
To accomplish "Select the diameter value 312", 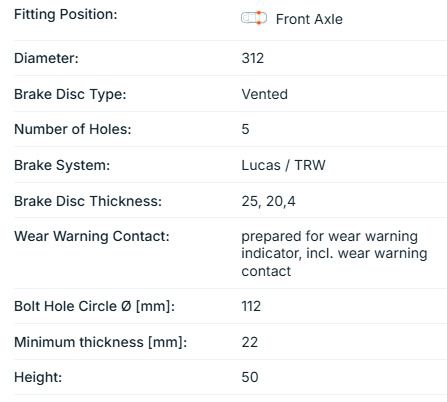I will (x=253, y=58).
